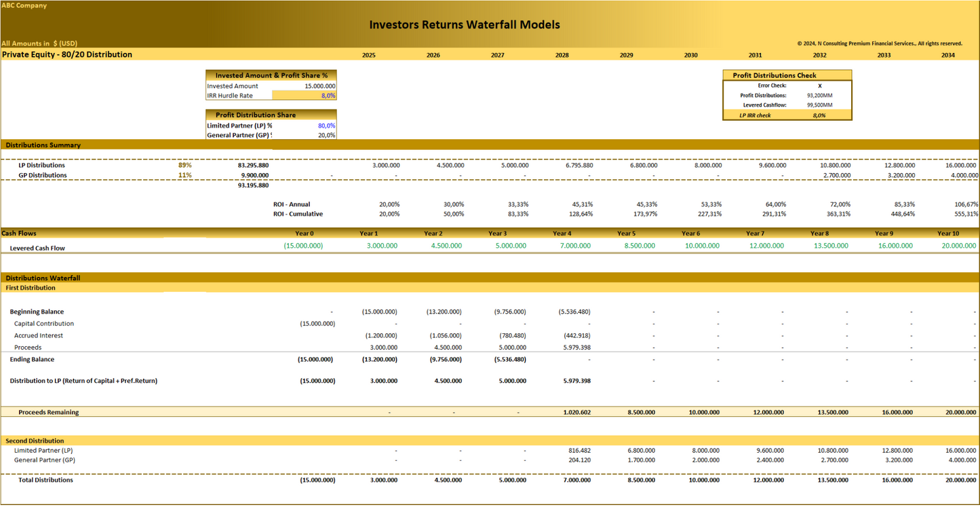Select the General Partner 20,0% share cell
980x507 pixels.
tap(326, 135)
